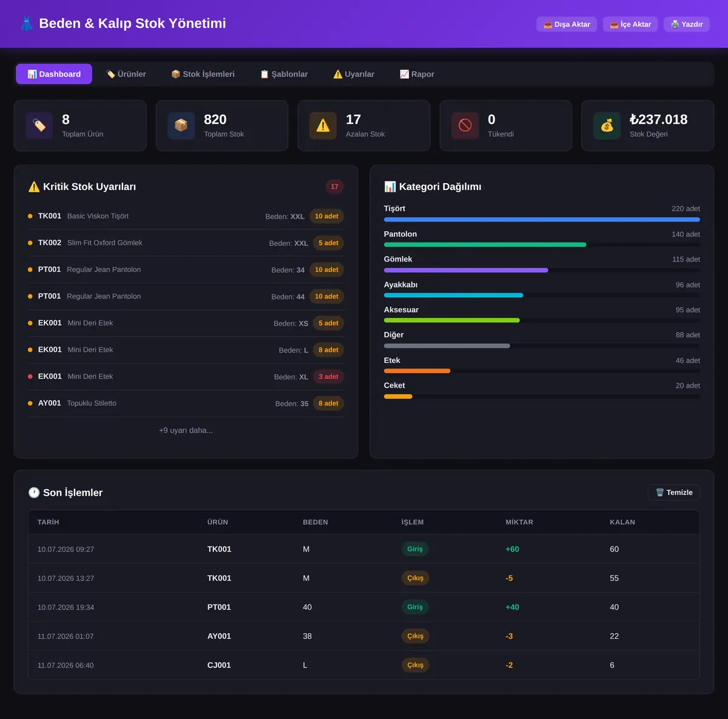Click the dress logo icon in header
The height and width of the screenshot is (719, 728).
point(27,24)
